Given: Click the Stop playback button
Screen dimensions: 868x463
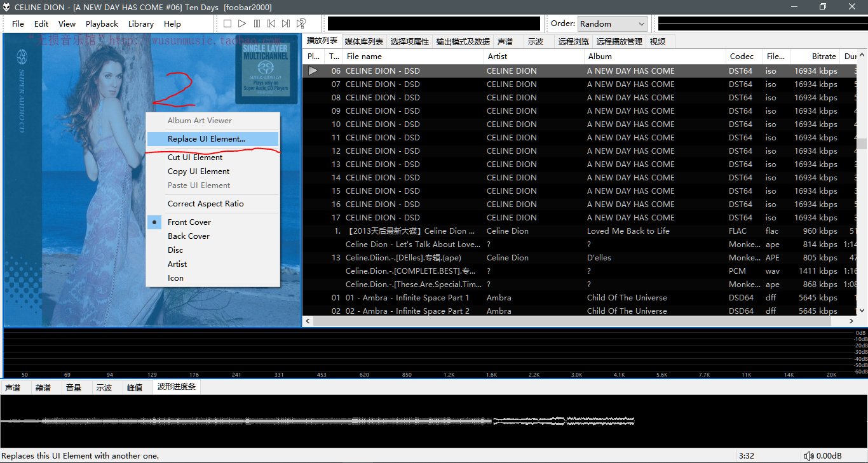Looking at the screenshot, I should click(x=227, y=23).
